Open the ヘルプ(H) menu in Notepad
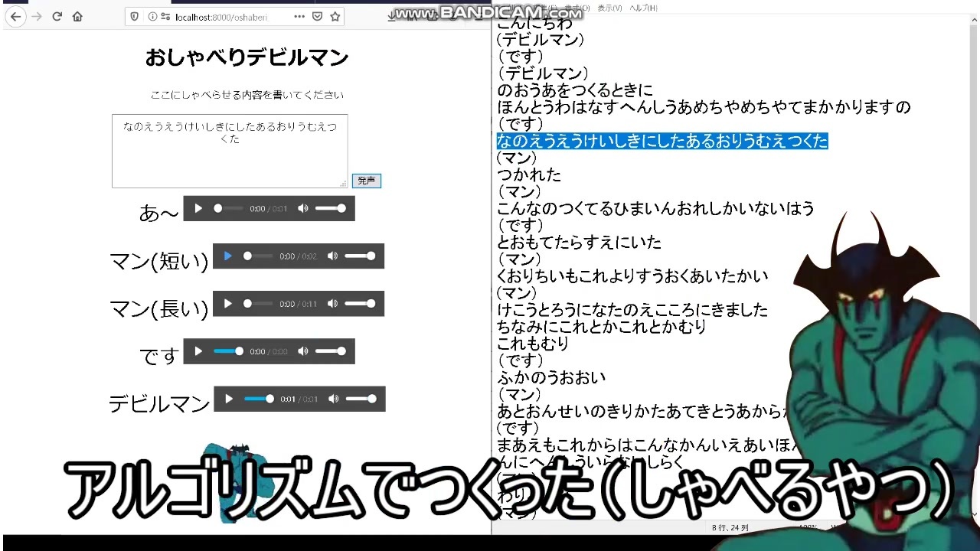980x551 pixels. 643,8
